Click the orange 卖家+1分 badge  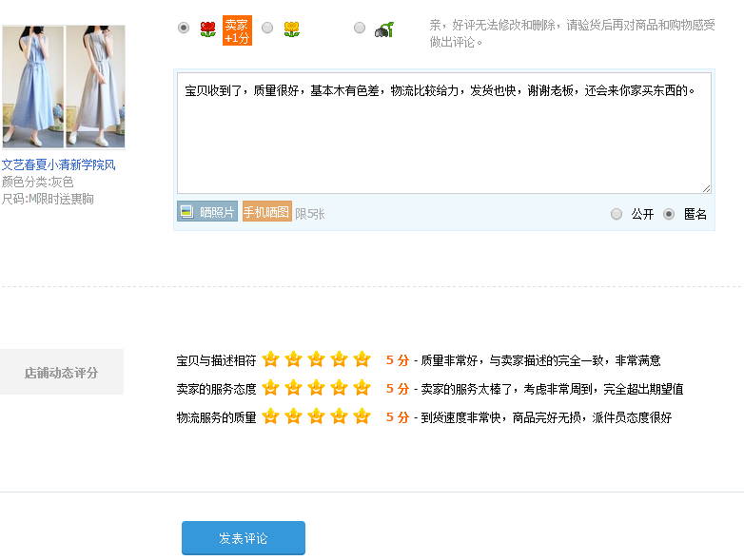pyautogui.click(x=237, y=30)
